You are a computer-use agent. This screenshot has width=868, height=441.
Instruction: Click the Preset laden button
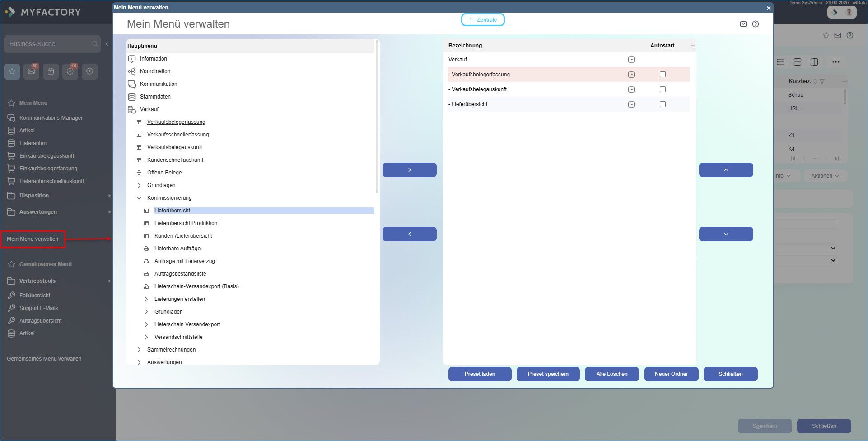[x=480, y=374]
